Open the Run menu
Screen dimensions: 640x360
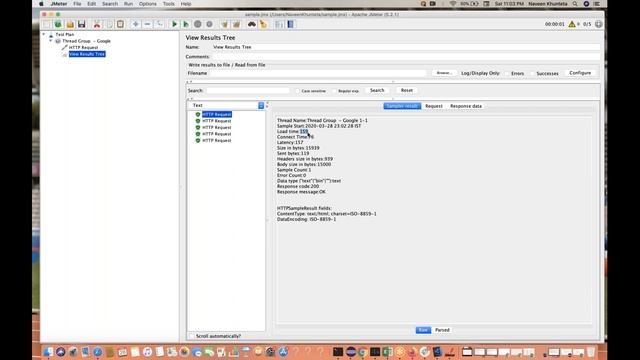(128, 4)
